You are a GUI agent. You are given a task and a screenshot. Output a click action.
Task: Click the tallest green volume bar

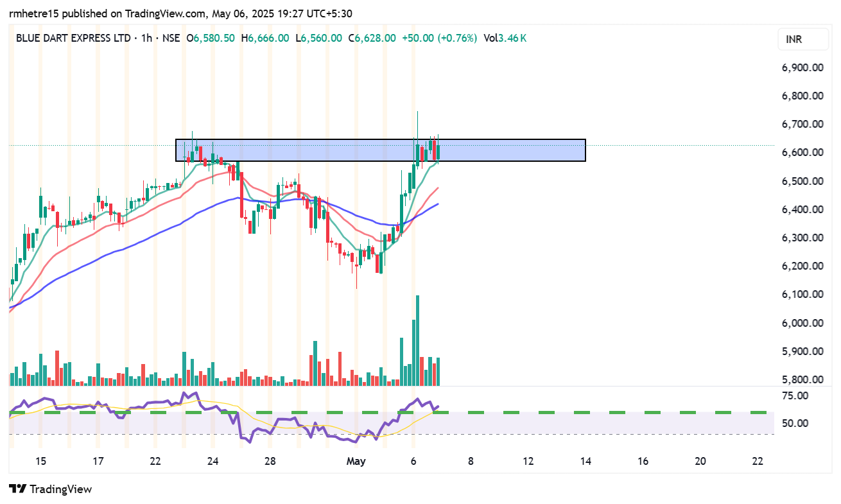click(417, 340)
